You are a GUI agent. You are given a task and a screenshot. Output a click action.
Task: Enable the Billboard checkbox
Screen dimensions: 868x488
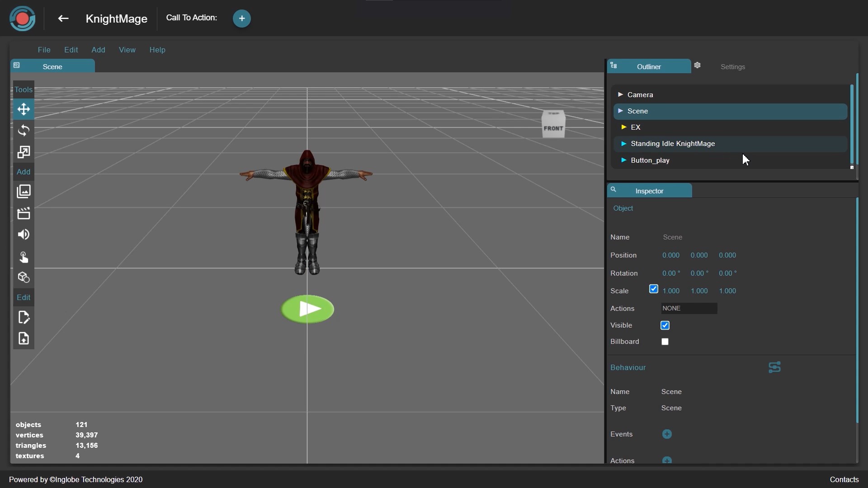point(665,342)
